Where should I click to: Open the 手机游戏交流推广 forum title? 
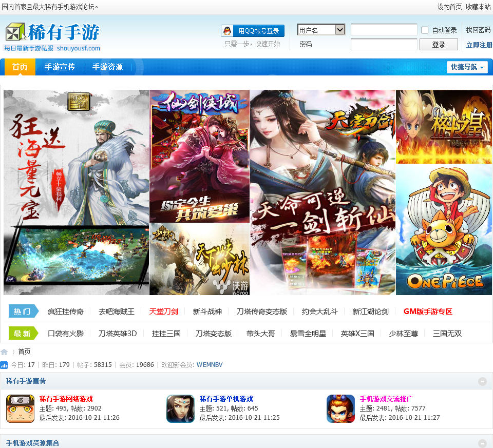386,399
